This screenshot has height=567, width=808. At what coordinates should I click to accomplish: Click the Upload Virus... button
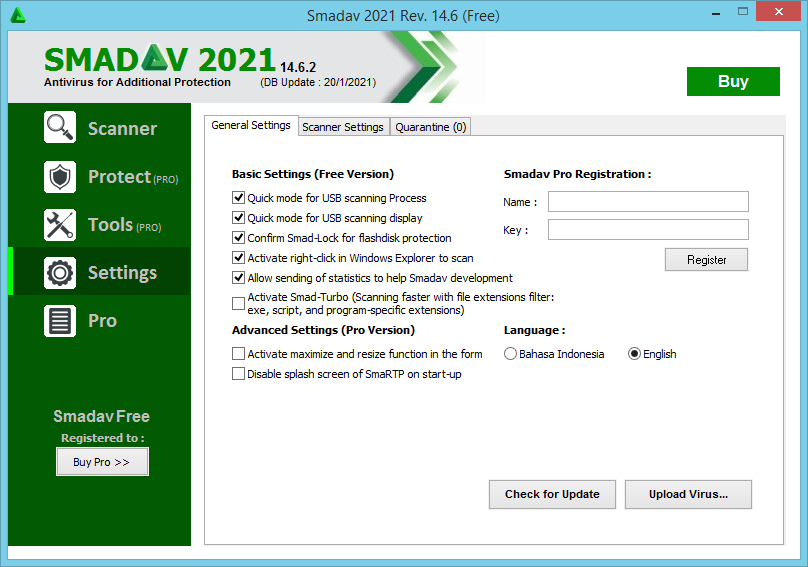pyautogui.click(x=688, y=494)
